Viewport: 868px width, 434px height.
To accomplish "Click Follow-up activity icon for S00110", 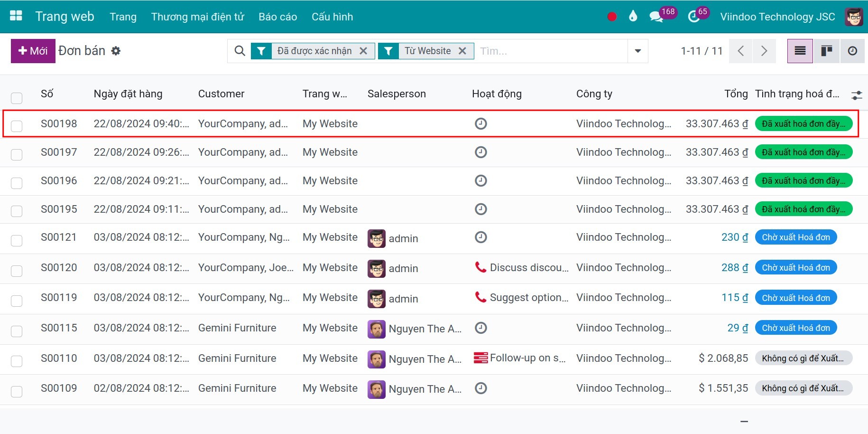I will [480, 358].
